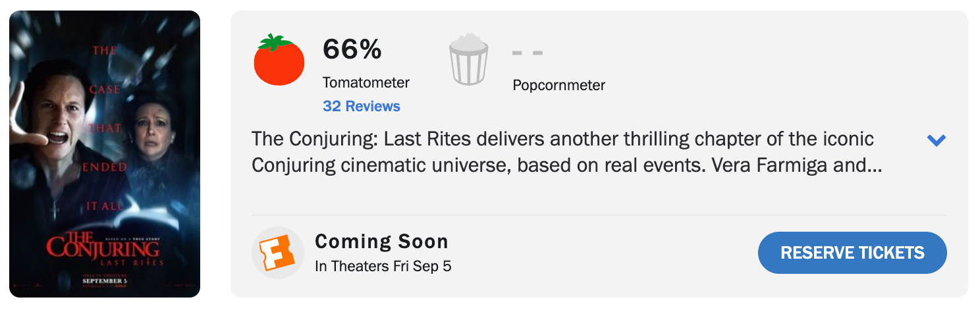980x312 pixels.
Task: Expand the synopsis with the blue chevron
Action: point(936,140)
